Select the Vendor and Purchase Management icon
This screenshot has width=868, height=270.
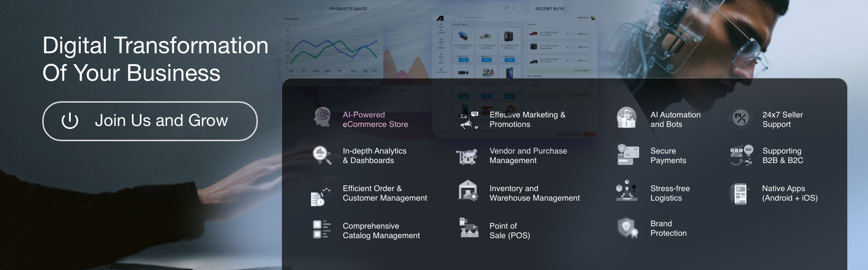coord(467,156)
